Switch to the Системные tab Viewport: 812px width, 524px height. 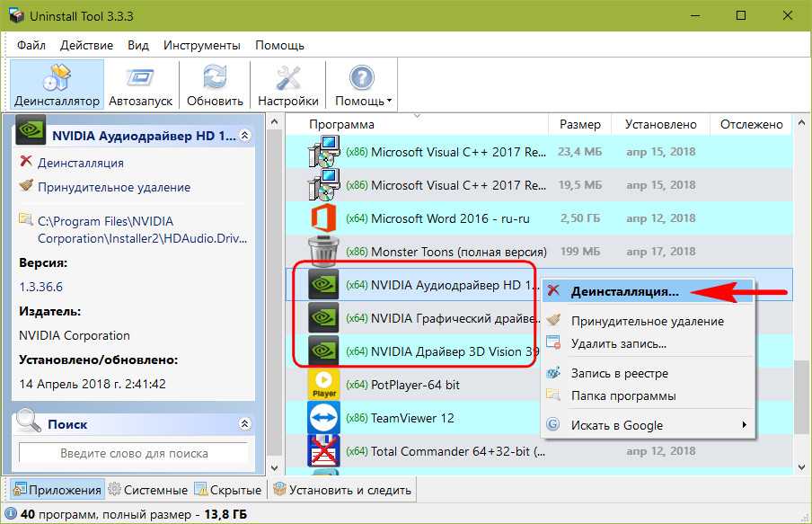click(x=148, y=490)
